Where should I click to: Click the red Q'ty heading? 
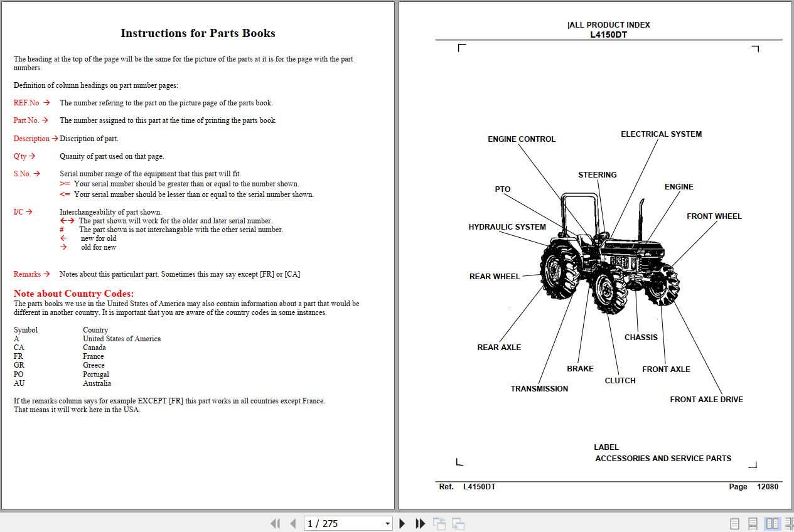click(x=20, y=156)
